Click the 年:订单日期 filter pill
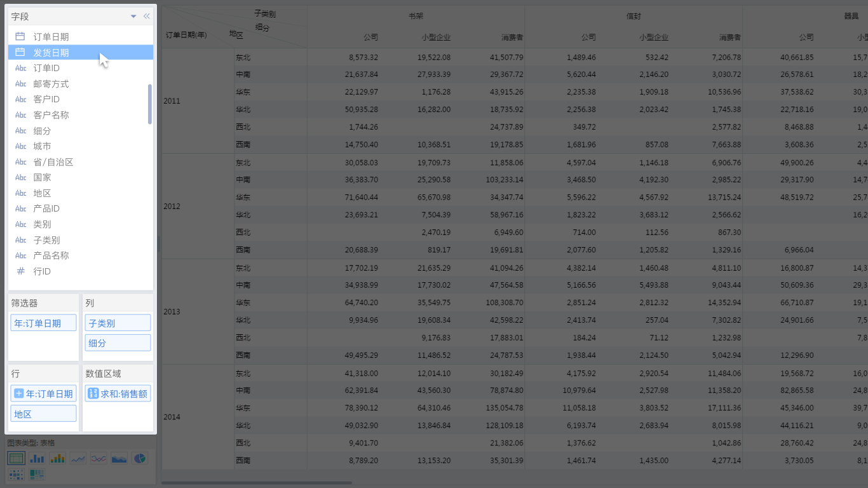The image size is (868, 488). (x=43, y=323)
